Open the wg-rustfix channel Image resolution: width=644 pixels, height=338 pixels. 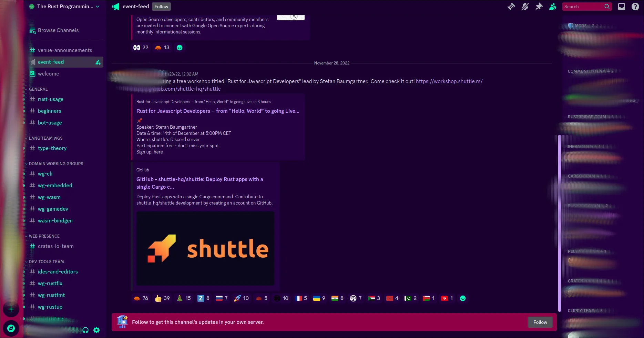point(65,284)
